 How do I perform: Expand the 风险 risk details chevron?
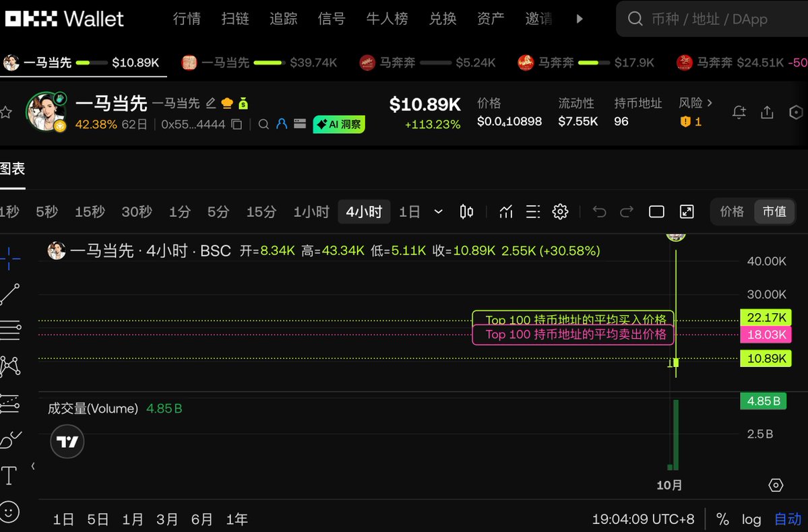pos(710,103)
